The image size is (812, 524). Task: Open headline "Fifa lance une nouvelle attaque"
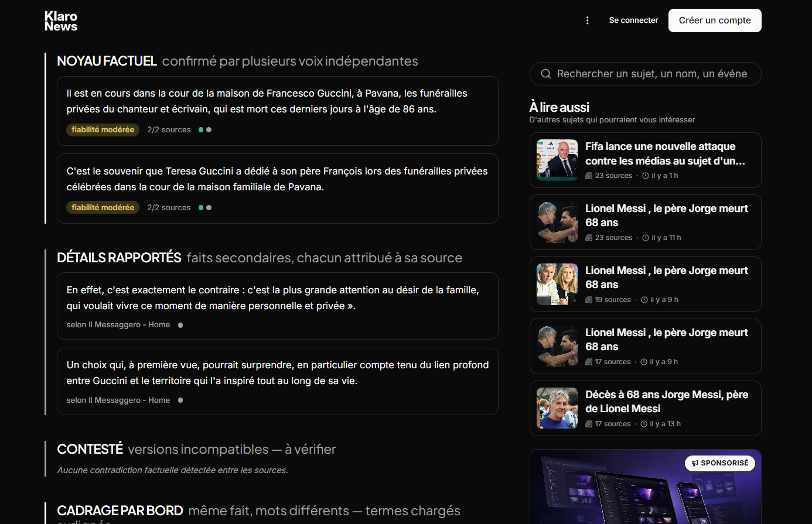pos(665,153)
